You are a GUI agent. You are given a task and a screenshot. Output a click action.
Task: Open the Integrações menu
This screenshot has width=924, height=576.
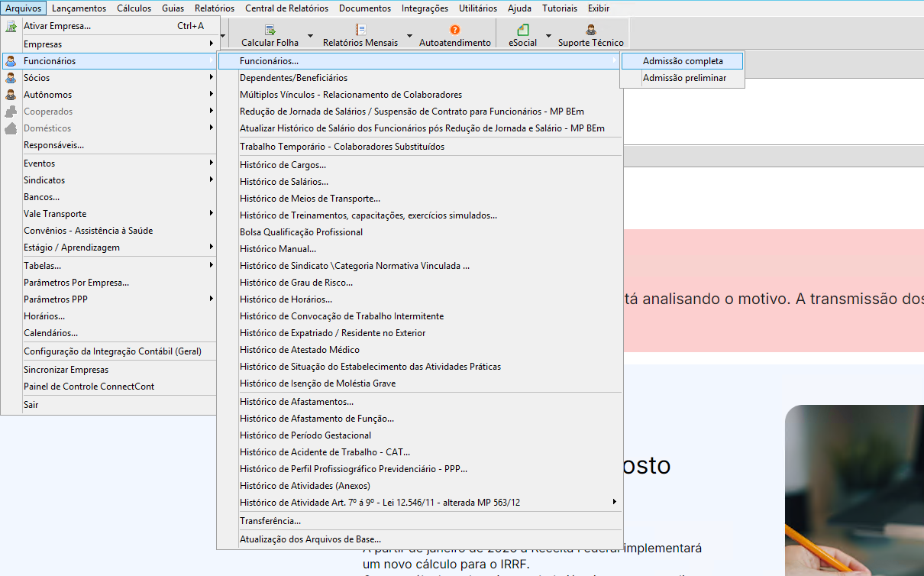click(x=425, y=8)
